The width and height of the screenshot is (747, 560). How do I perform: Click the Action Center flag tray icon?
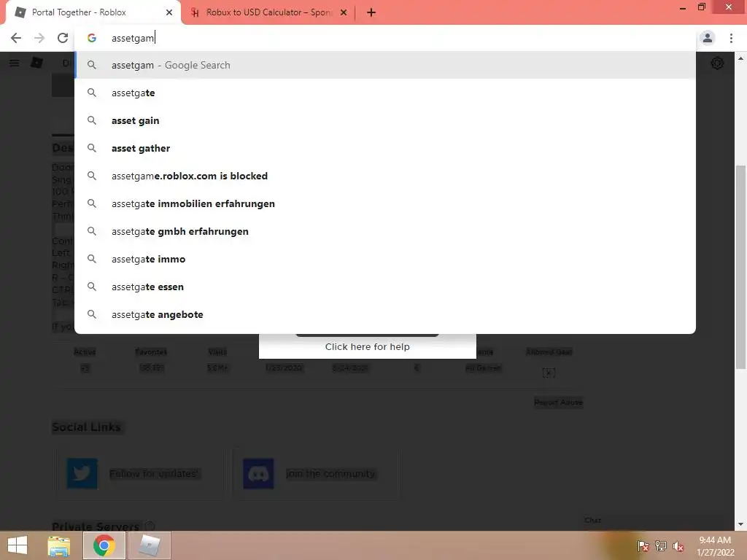pyautogui.click(x=643, y=546)
